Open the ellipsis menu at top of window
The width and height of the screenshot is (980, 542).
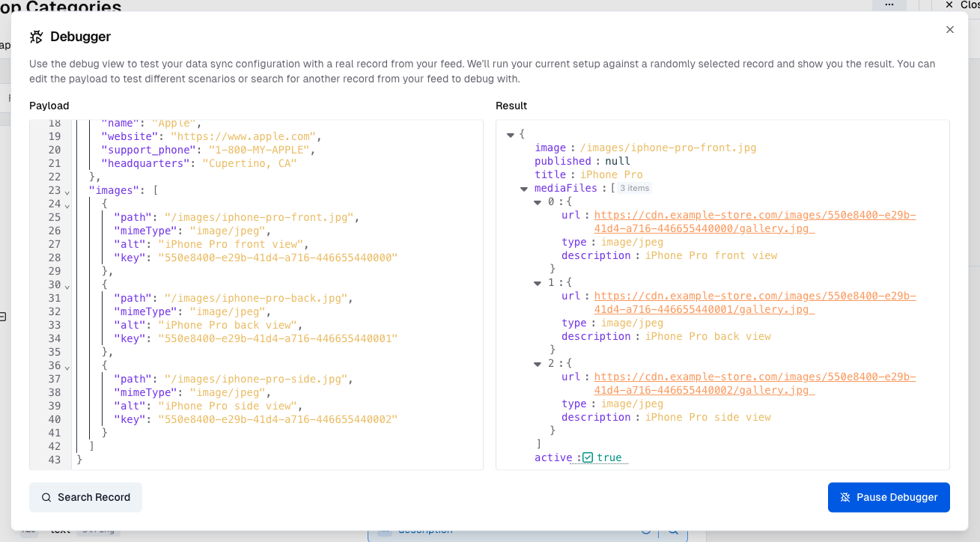[889, 4]
